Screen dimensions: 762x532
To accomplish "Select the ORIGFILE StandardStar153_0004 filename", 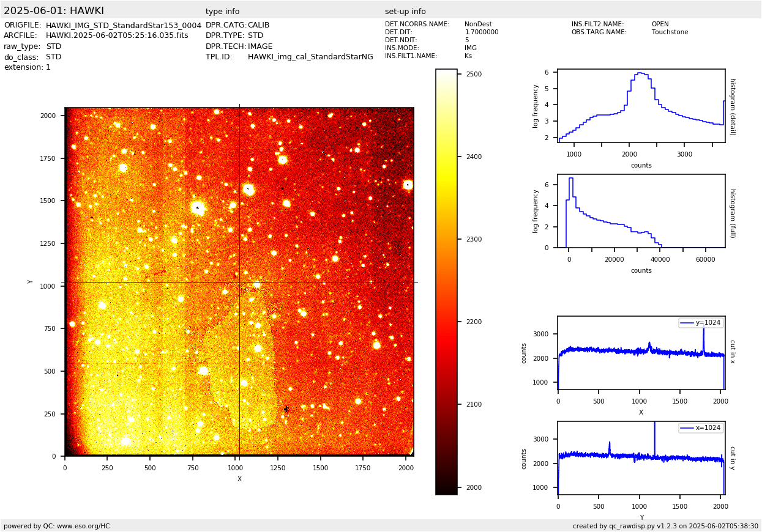I will click(123, 26).
